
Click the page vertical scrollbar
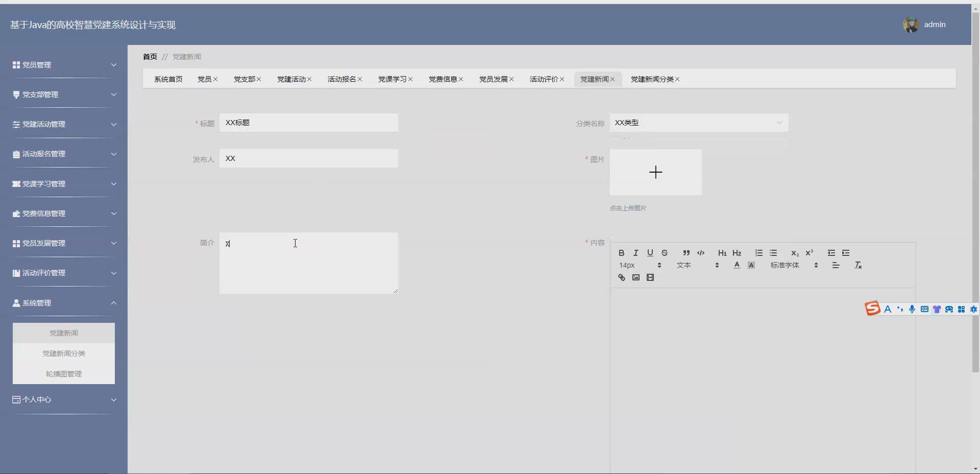pyautogui.click(x=975, y=192)
